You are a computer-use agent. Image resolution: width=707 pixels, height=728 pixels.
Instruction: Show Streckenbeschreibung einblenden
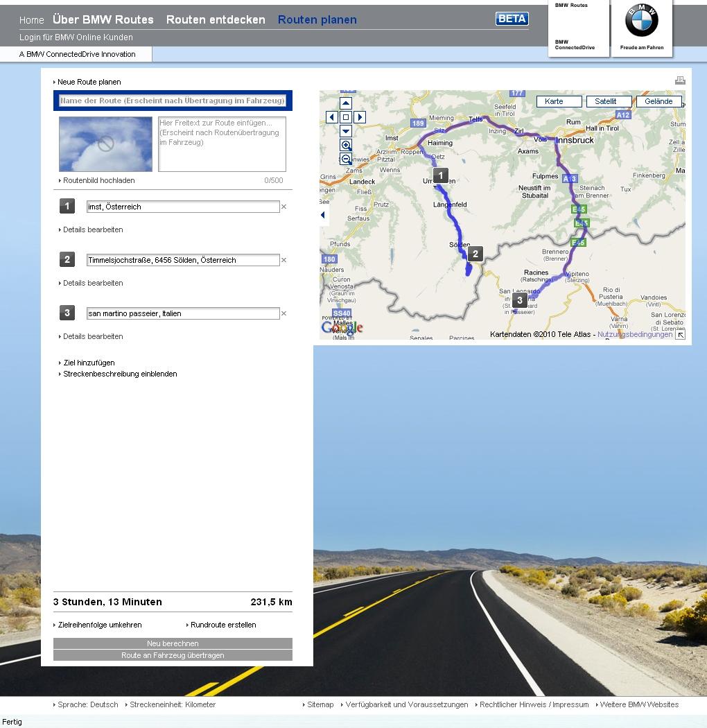(120, 374)
